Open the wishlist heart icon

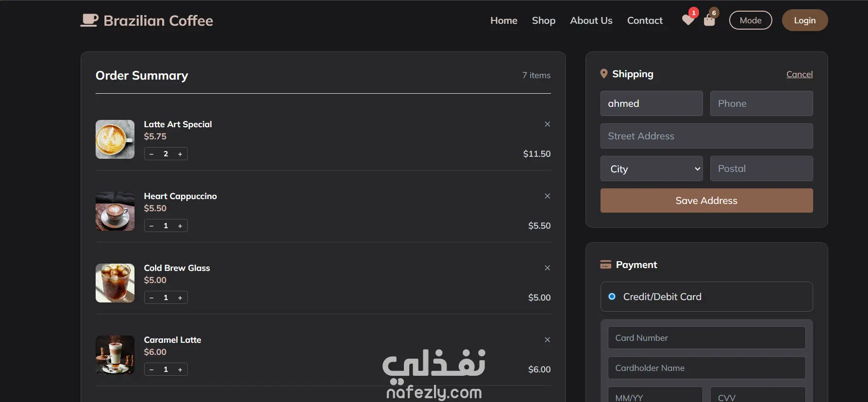688,20
